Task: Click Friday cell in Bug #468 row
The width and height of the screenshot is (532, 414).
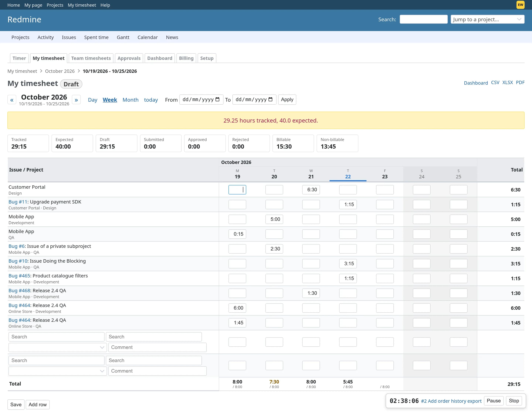Action: click(385, 293)
